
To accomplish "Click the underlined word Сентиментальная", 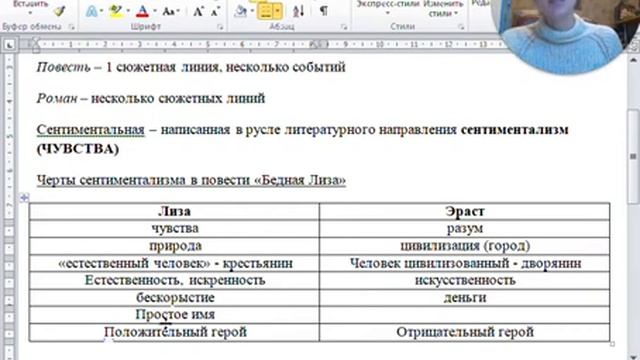I will pyautogui.click(x=91, y=130).
